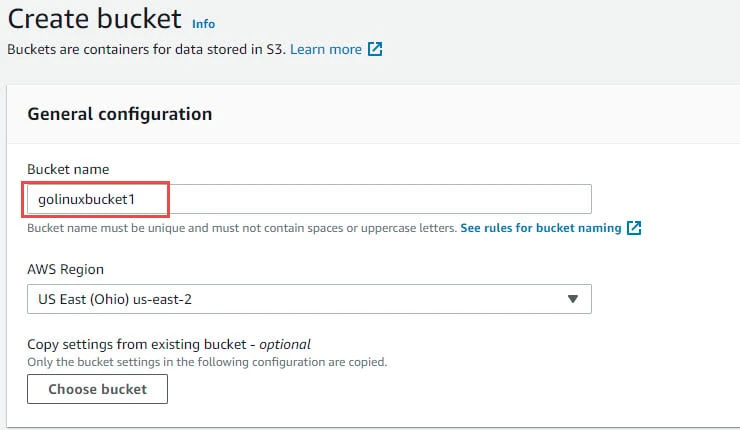The image size is (740, 430).
Task: Click the Create bucket page title
Action: [x=94, y=18]
